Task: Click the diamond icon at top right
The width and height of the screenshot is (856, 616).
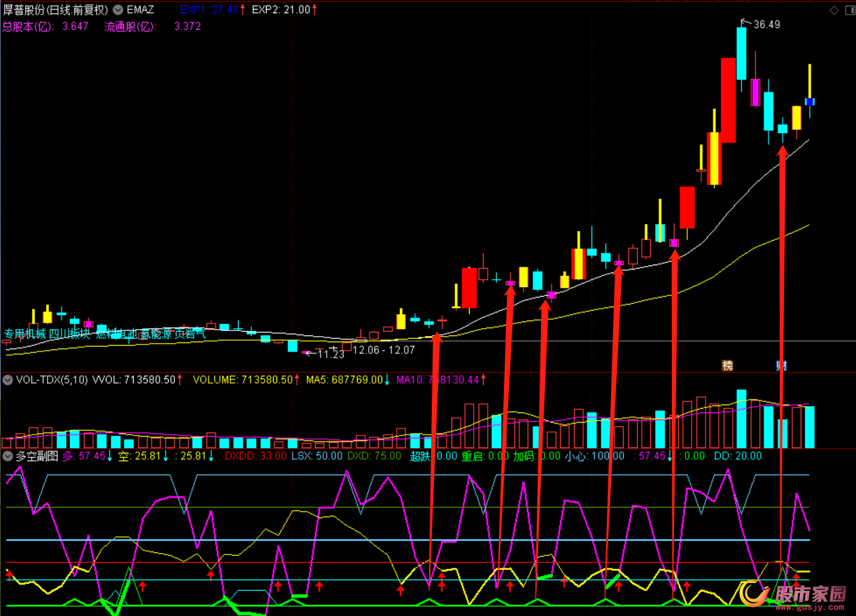Action: coord(834,10)
